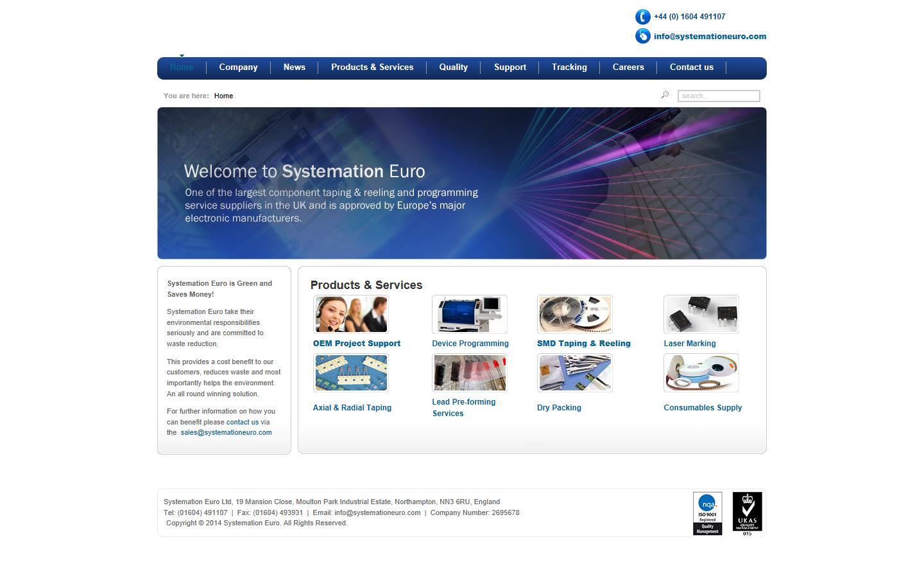The image size is (924, 578).
Task: Email sales@systemationeuro.com via its link
Action: point(226,432)
